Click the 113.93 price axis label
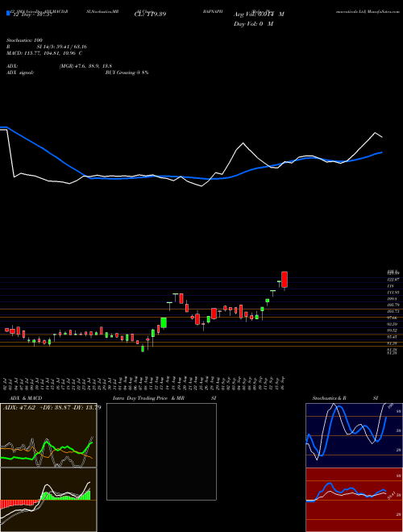 [393, 292]
